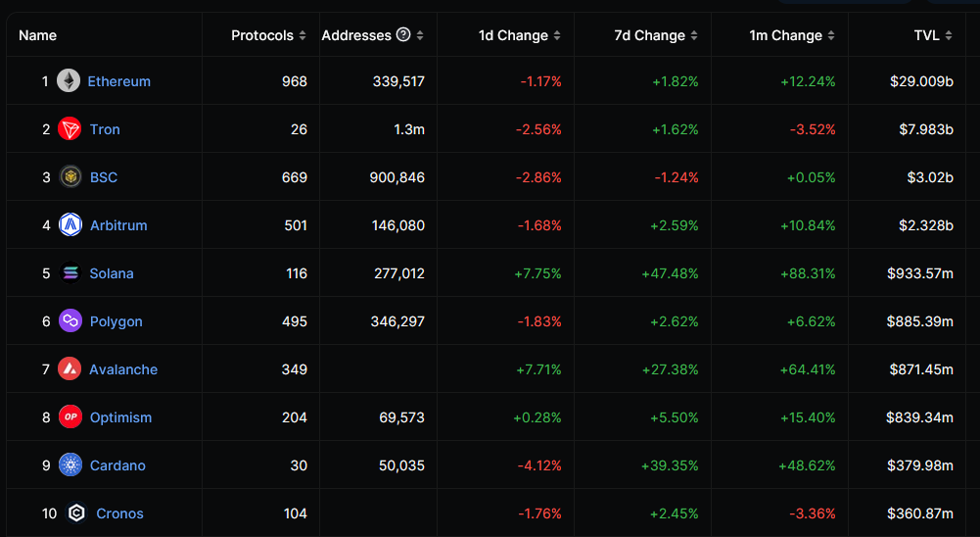Click Arbitrum's 146,080 addresses value
Image resolution: width=980 pixels, height=537 pixels.
pyautogui.click(x=398, y=225)
